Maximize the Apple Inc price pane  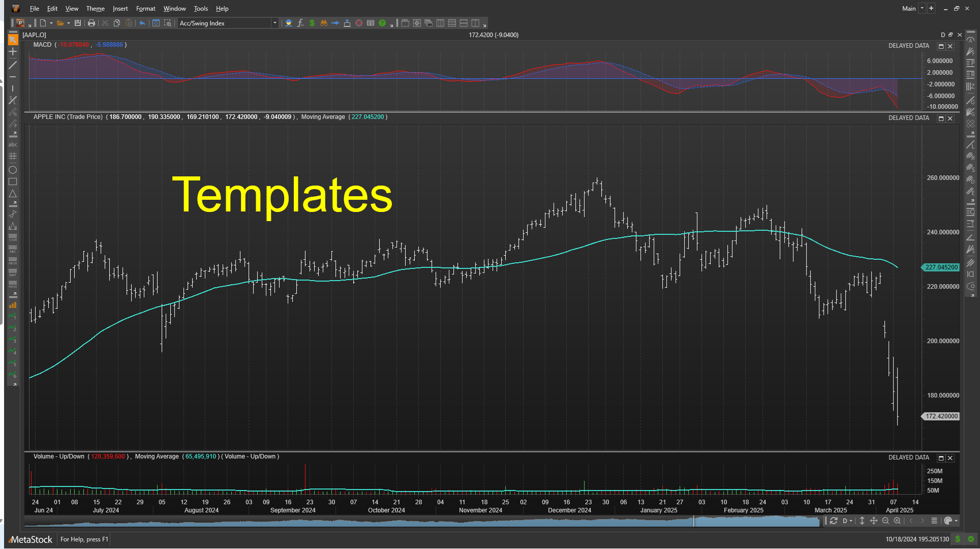coord(941,118)
